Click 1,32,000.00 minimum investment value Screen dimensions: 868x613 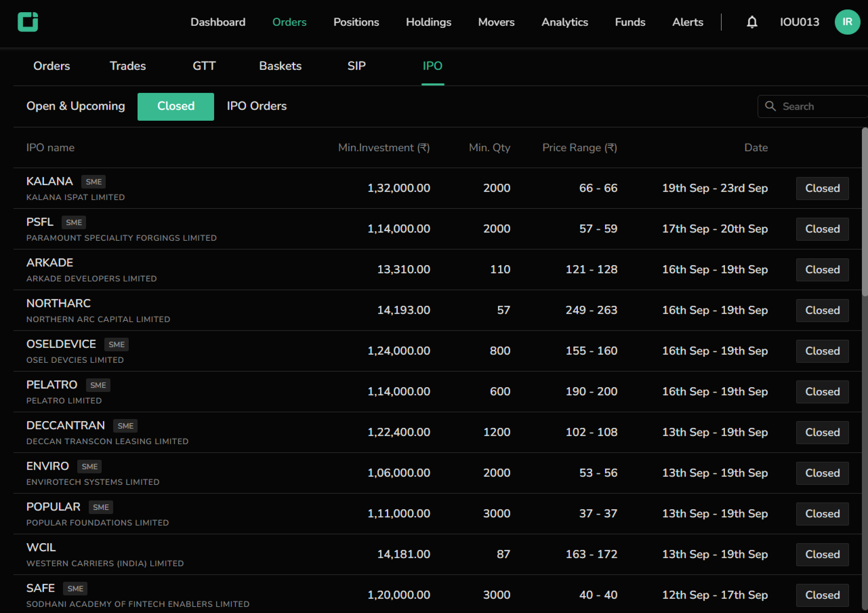coord(399,188)
